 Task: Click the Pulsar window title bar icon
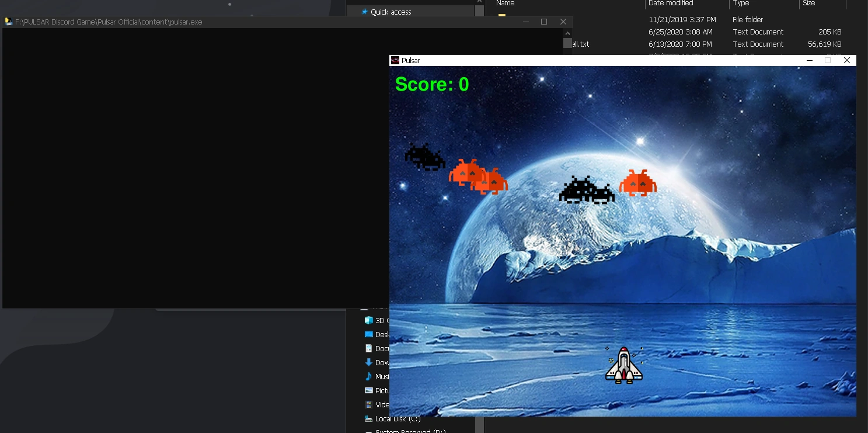395,60
